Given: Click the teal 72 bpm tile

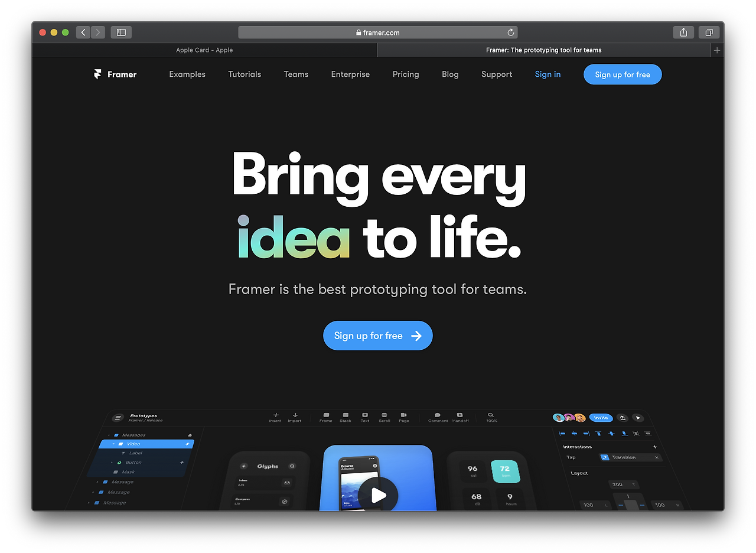Looking at the screenshot, I should tap(504, 471).
